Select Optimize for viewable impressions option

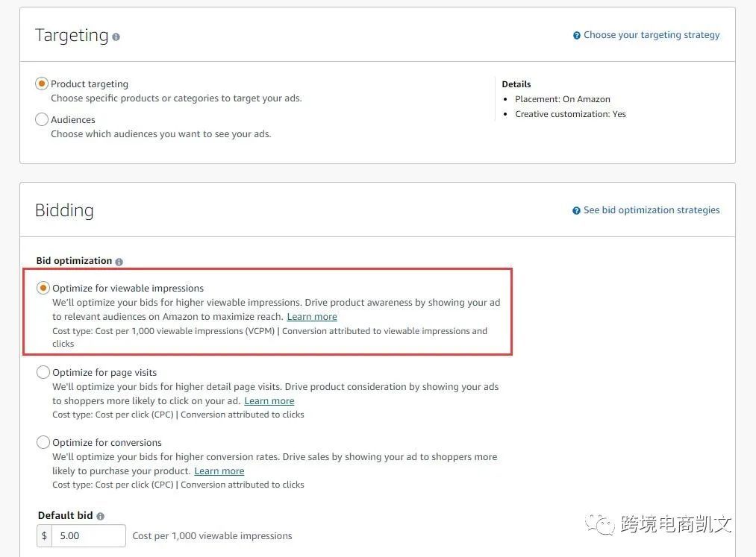43,288
